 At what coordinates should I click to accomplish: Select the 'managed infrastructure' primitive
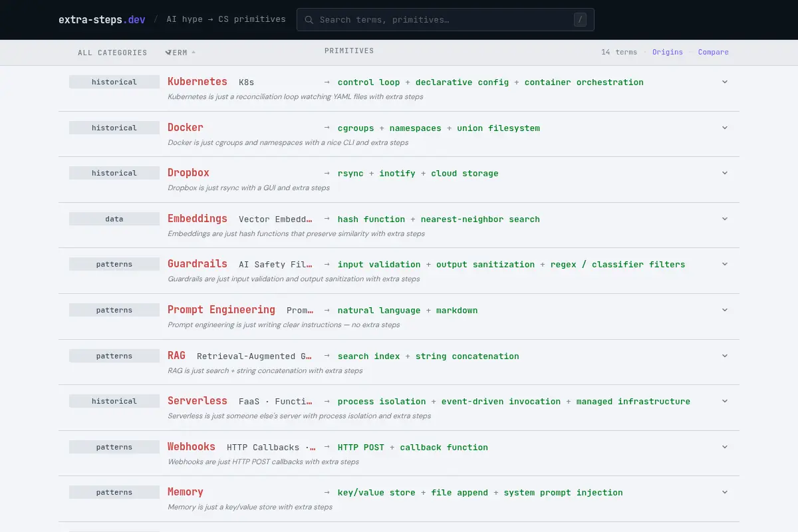coord(633,402)
